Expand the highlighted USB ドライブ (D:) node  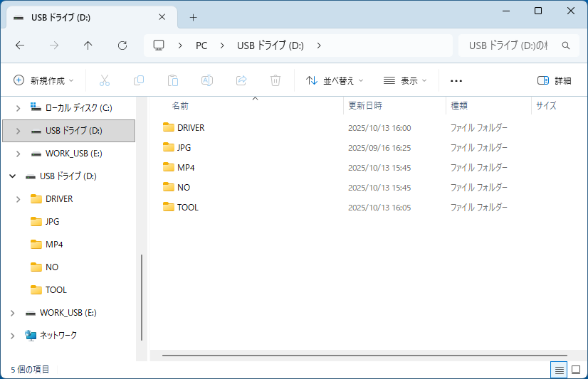click(18, 131)
